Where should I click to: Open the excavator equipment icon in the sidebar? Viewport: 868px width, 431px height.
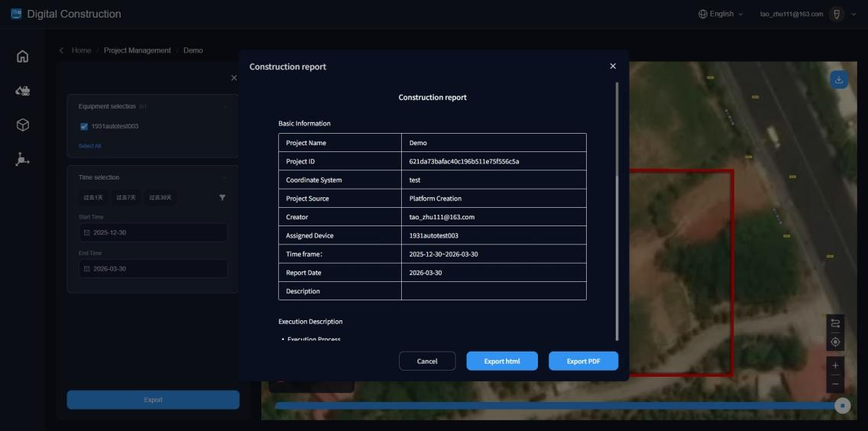pos(22,91)
